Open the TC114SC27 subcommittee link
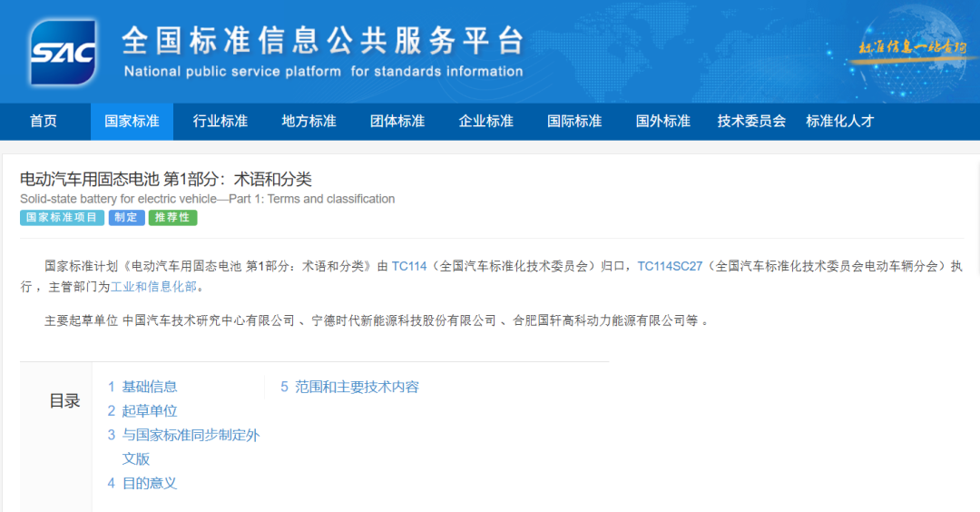This screenshot has width=980, height=512. pos(670,266)
